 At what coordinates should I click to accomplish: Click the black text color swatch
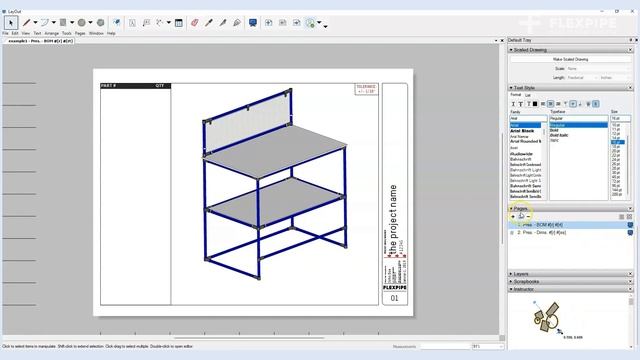tap(535, 104)
